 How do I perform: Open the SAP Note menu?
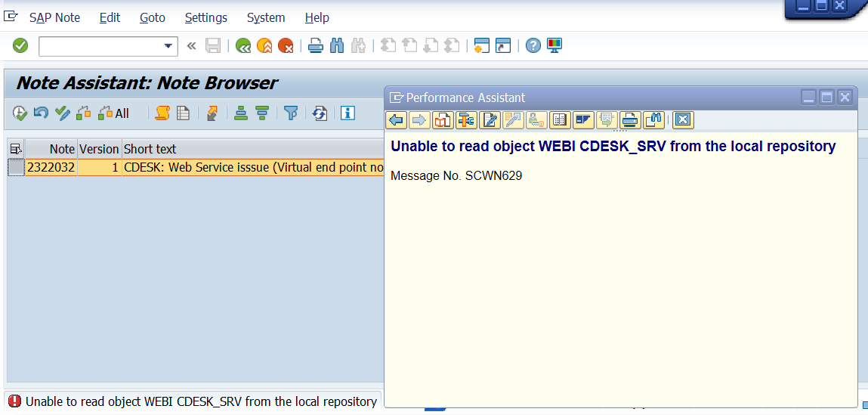coord(54,17)
